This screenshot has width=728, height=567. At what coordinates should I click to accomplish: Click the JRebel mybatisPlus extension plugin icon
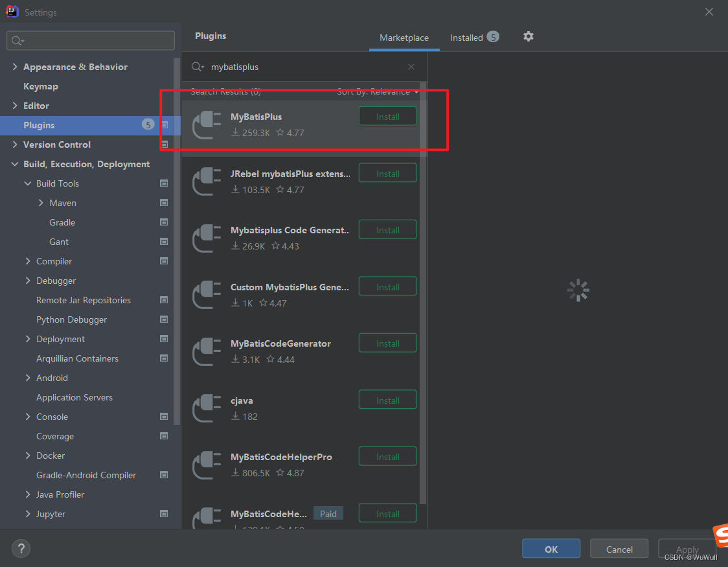point(207,181)
